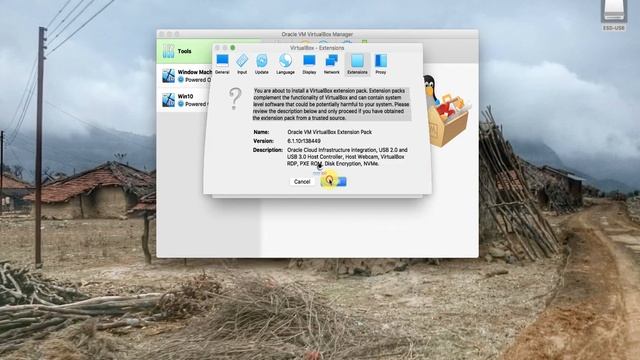Click the Oracle VM VirtualBox Manager title

[x=317, y=34]
